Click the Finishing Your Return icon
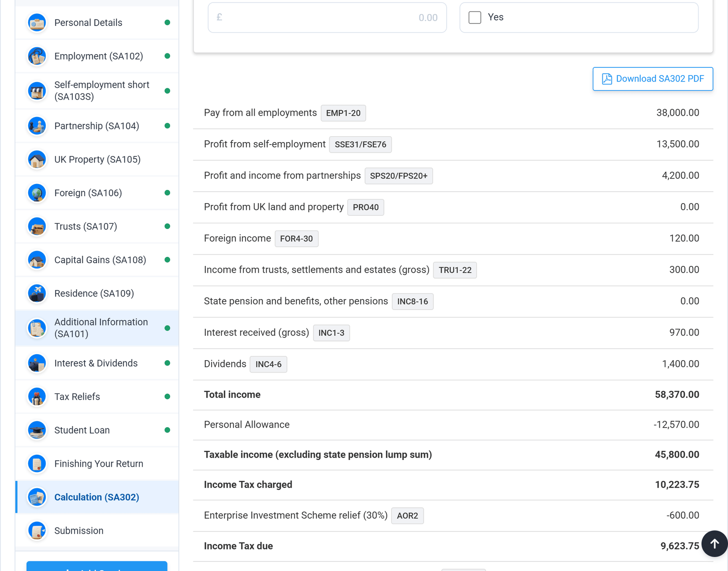 (x=37, y=464)
